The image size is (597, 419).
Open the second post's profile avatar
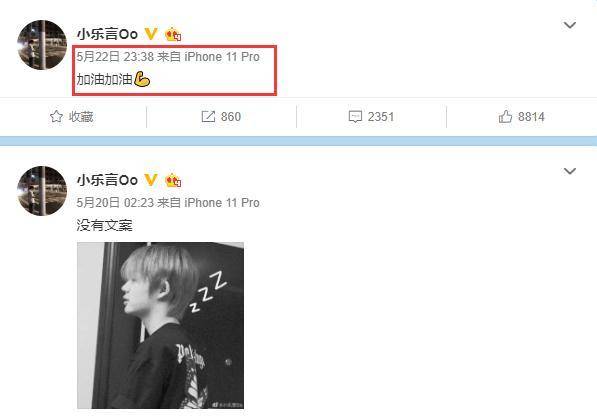(x=42, y=191)
